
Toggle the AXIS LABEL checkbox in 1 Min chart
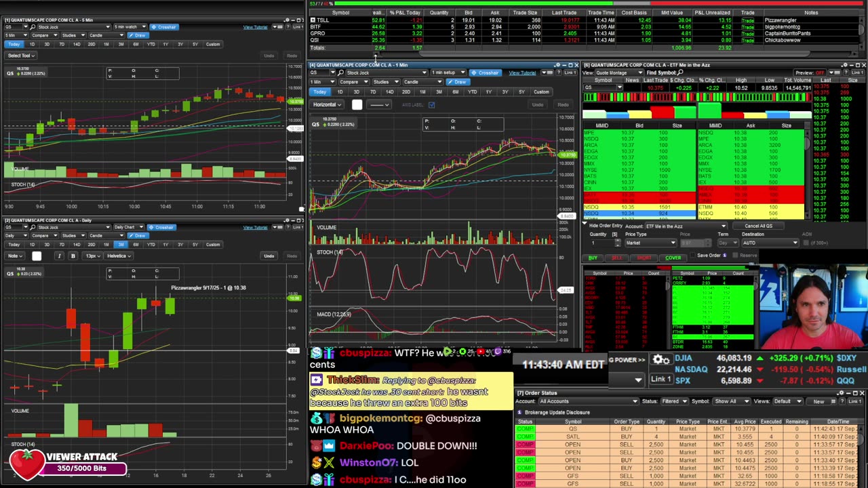point(431,105)
